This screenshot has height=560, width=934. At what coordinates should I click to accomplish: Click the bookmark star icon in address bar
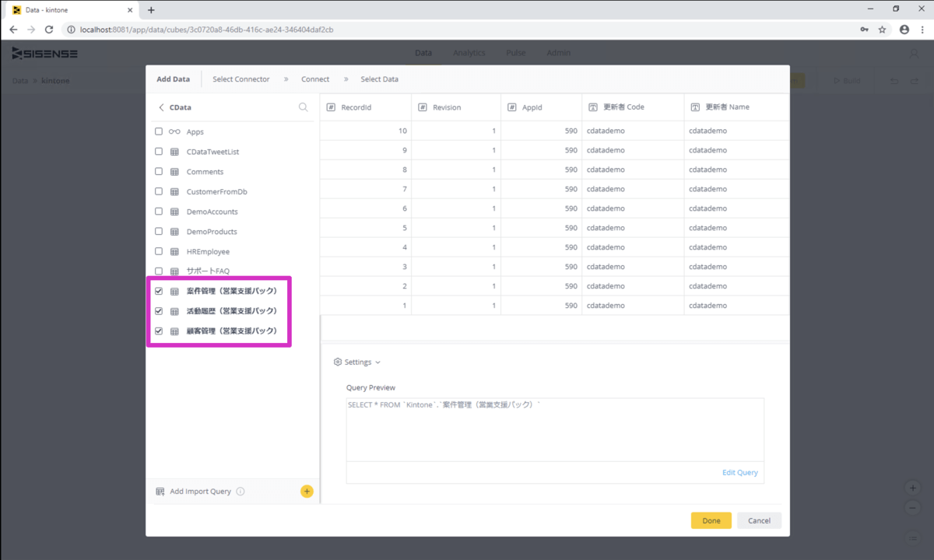point(882,30)
